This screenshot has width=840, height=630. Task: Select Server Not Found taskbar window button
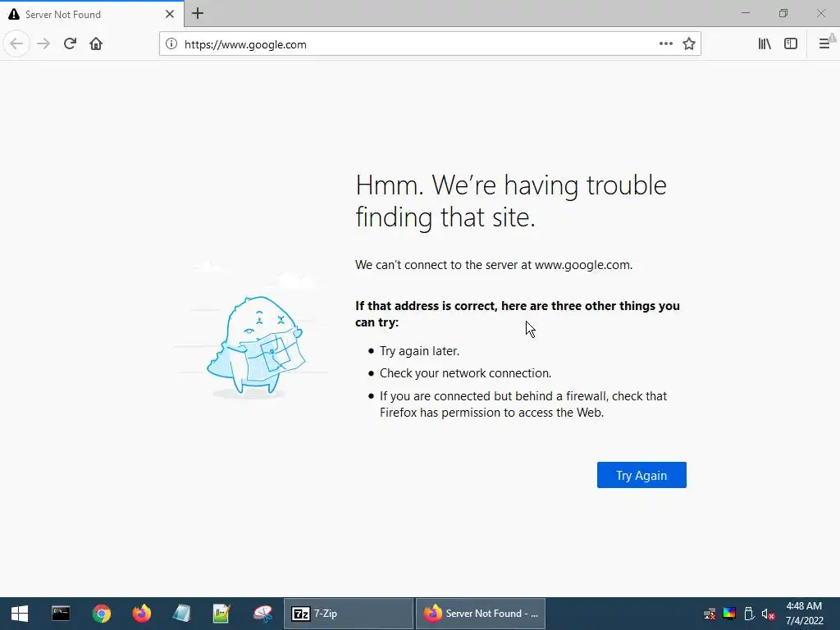pyautogui.click(x=481, y=614)
